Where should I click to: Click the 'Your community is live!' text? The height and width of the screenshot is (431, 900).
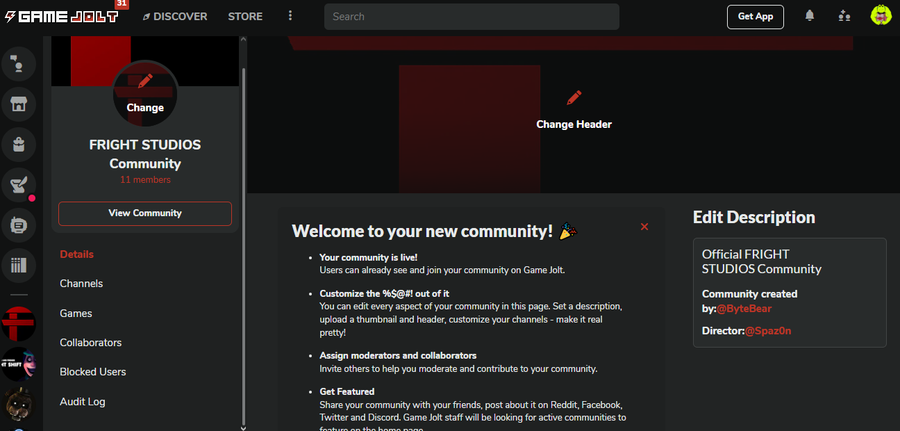coord(368,258)
